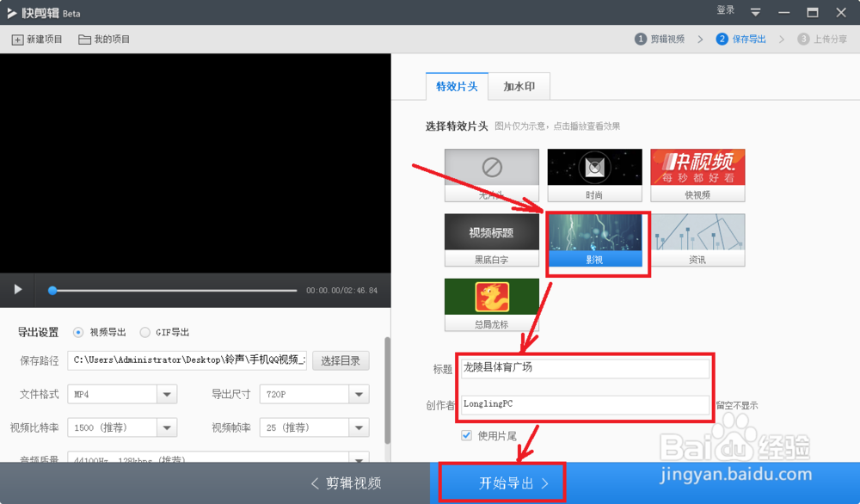Open 视频帧率 25 dropdown

point(314,427)
